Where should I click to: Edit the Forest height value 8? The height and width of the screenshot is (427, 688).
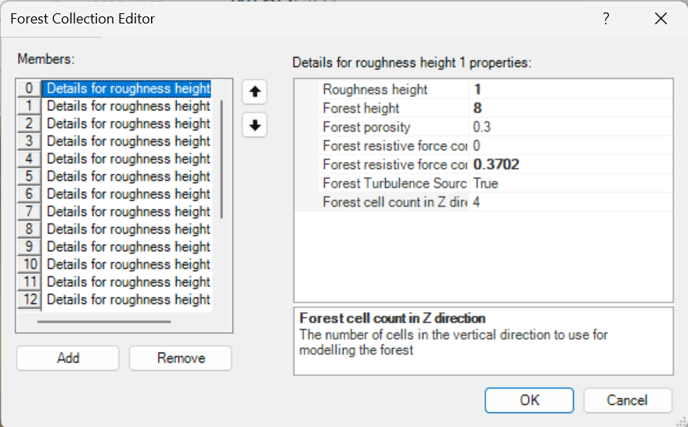(x=570, y=108)
